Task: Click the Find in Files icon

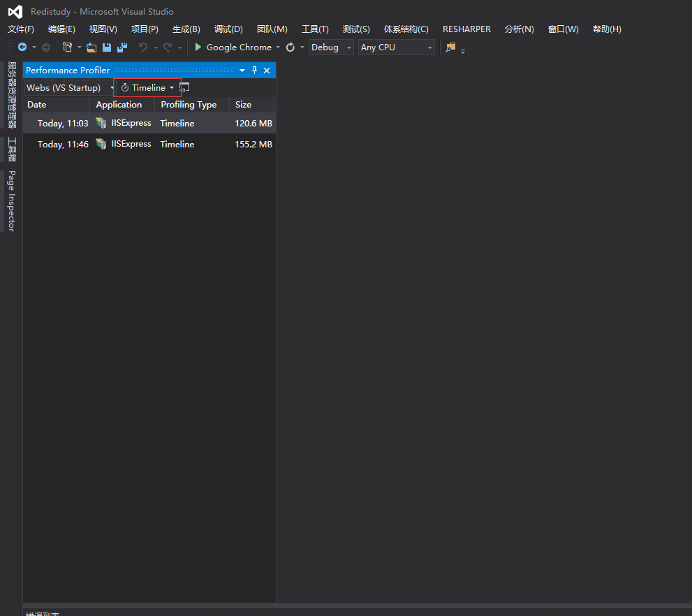Action: click(x=450, y=47)
